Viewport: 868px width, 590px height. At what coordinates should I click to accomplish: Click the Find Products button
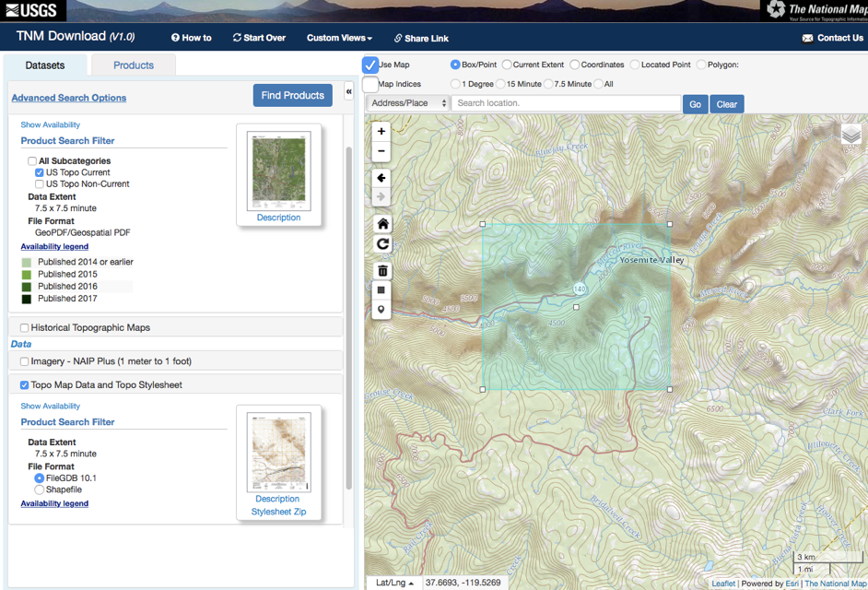coord(293,95)
